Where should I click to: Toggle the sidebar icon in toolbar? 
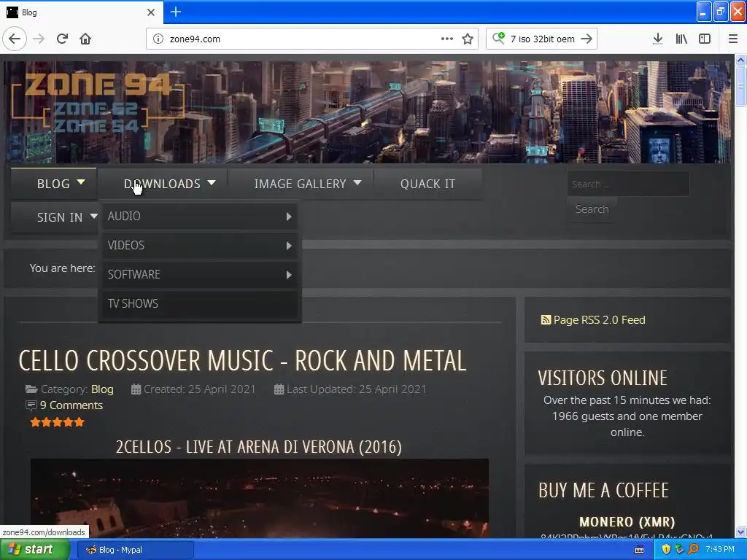pyautogui.click(x=705, y=39)
